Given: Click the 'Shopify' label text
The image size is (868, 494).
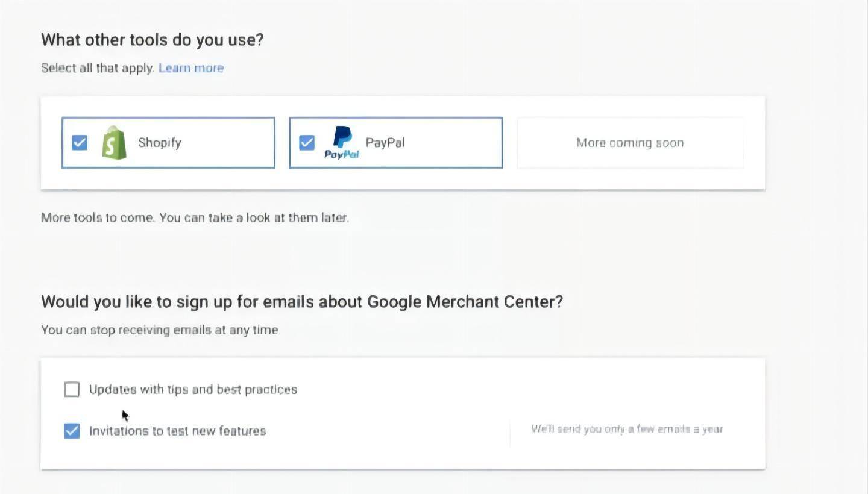Looking at the screenshot, I should pos(160,143).
